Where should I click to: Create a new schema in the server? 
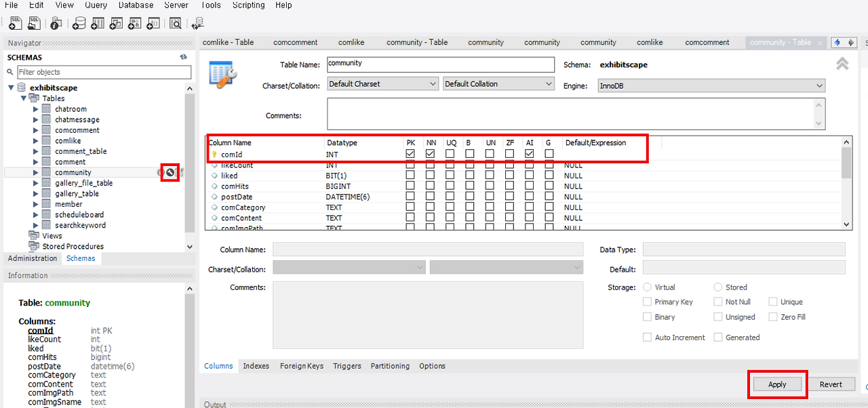pyautogui.click(x=79, y=23)
